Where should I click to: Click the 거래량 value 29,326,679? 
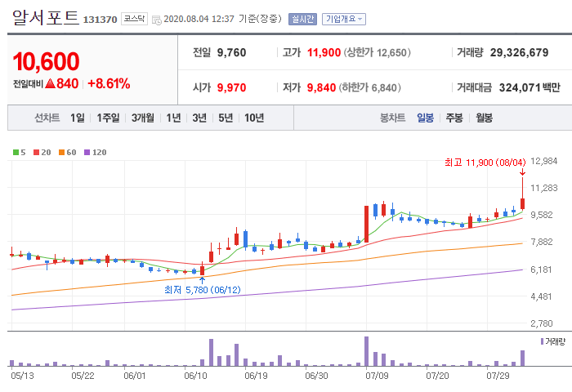[519, 52]
